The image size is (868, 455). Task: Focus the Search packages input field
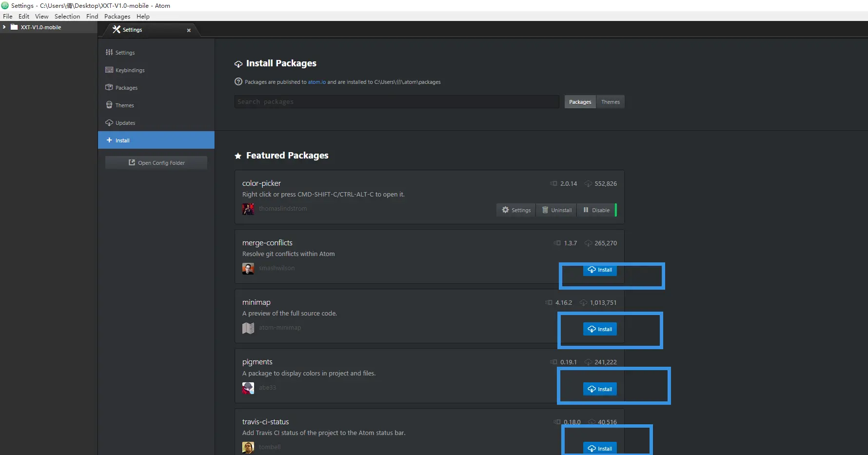396,101
